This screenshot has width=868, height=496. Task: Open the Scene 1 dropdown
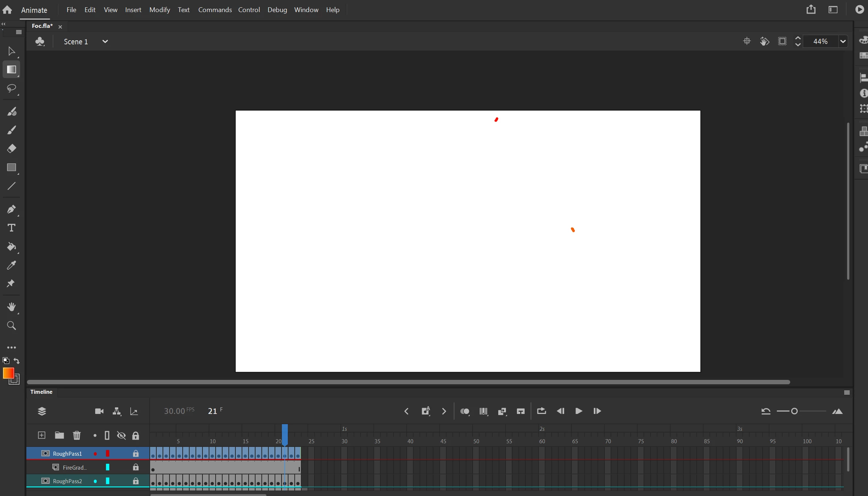105,41
